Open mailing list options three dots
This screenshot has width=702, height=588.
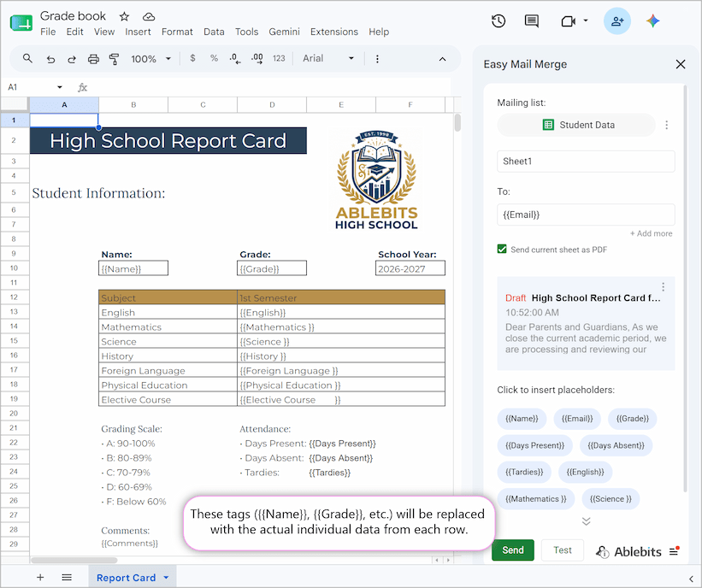point(667,125)
